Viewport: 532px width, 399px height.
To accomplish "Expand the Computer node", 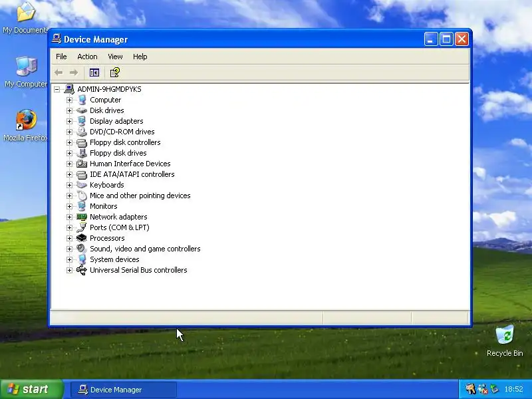I will coord(70,100).
